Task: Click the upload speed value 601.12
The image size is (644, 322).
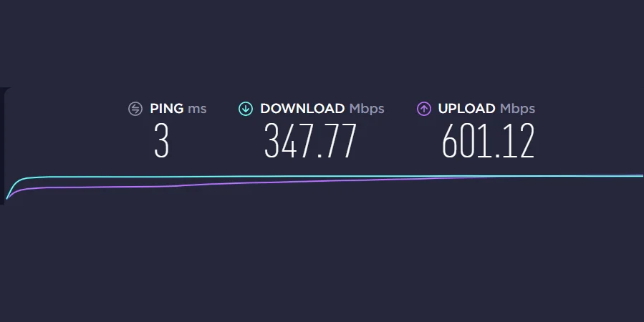Action: pyautogui.click(x=488, y=141)
